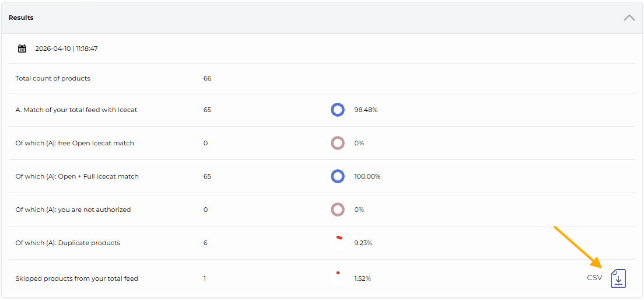Click Skipped products from total feed label
Screen dimensions: 644x300
(76, 278)
